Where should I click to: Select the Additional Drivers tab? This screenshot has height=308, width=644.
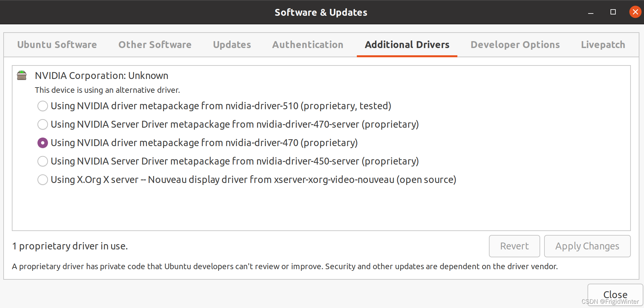tap(407, 45)
